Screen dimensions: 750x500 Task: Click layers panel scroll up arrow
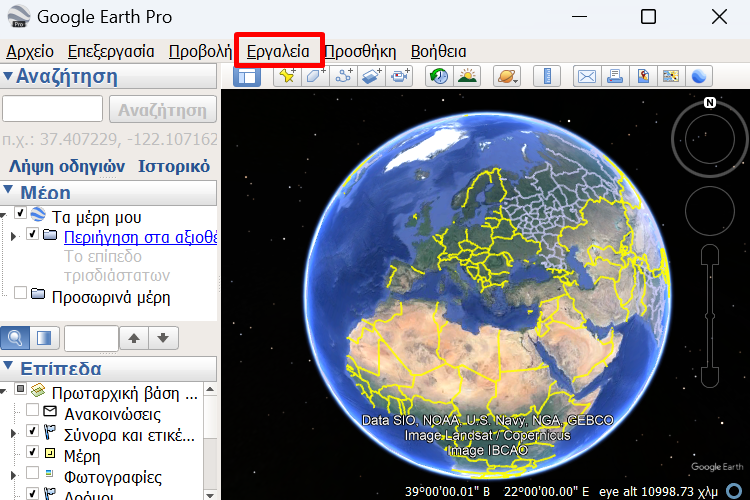(x=210, y=389)
